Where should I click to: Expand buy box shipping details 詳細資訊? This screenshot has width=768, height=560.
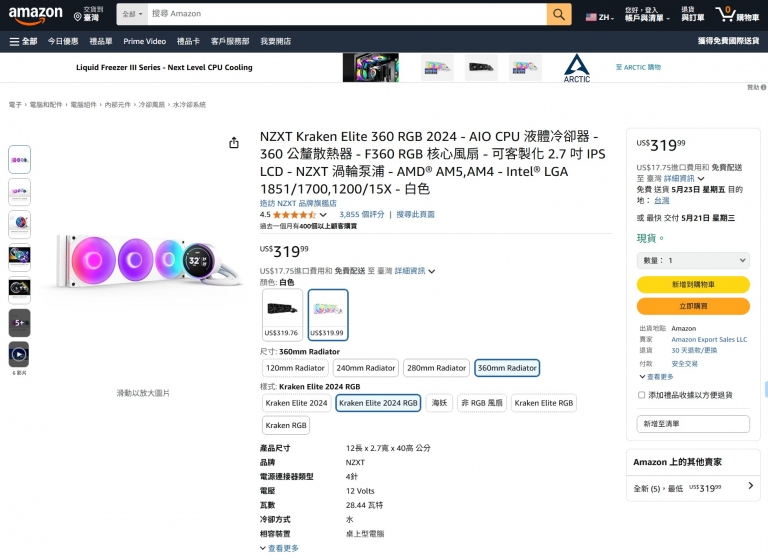(x=684, y=178)
